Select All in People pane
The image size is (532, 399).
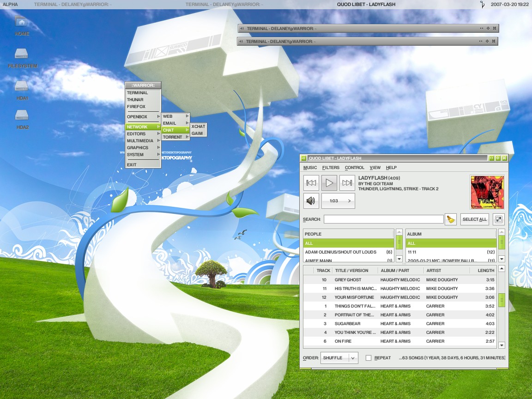[349, 243]
